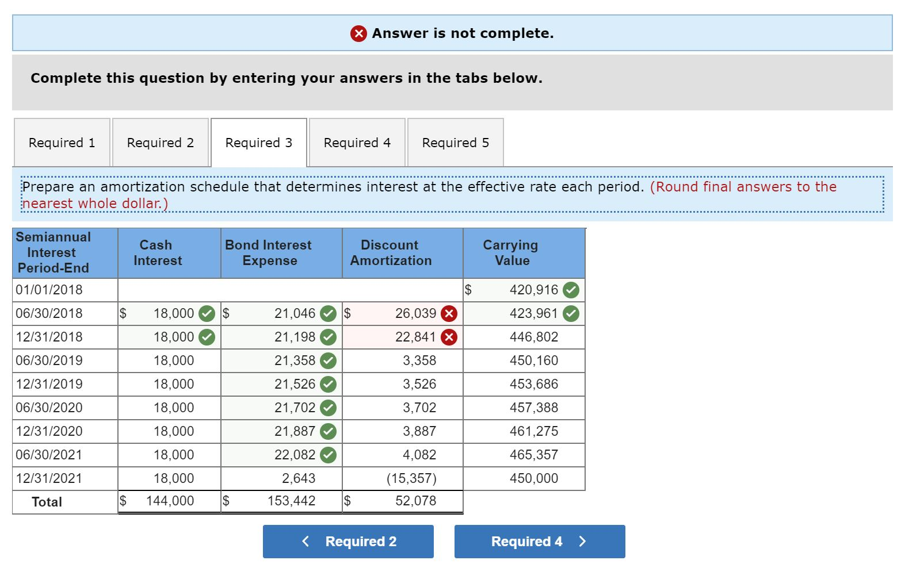Edit bond interest expense field 2,643
The image size is (924, 564).
point(282,478)
